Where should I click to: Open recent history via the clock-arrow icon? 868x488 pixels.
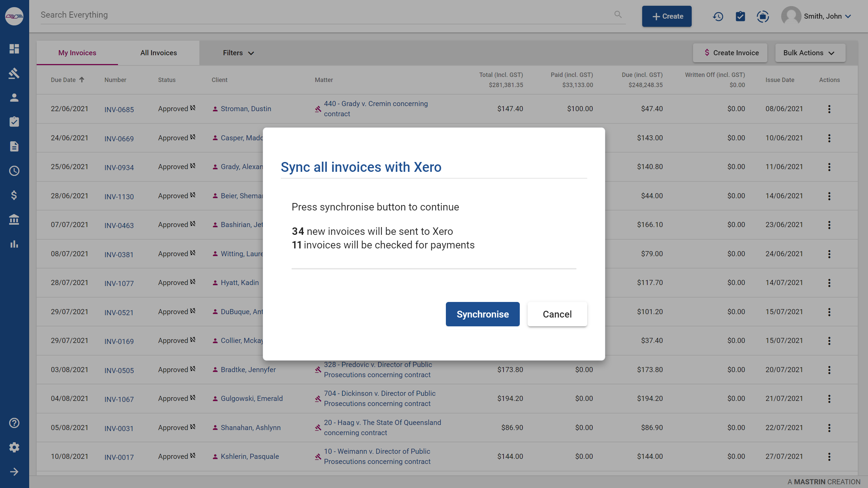point(718,16)
